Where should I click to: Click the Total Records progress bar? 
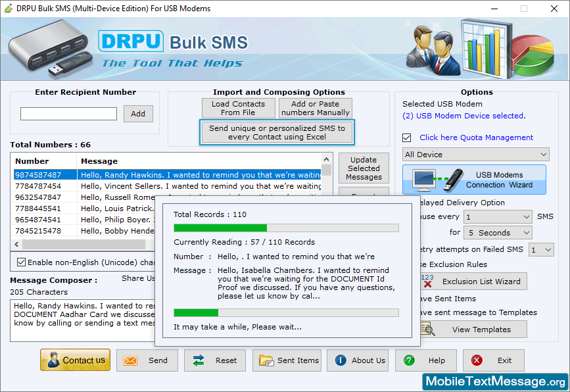coord(286,228)
